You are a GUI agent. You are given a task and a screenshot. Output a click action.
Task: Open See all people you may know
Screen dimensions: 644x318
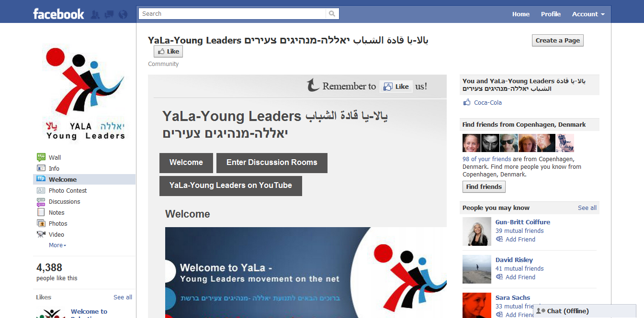pos(587,208)
